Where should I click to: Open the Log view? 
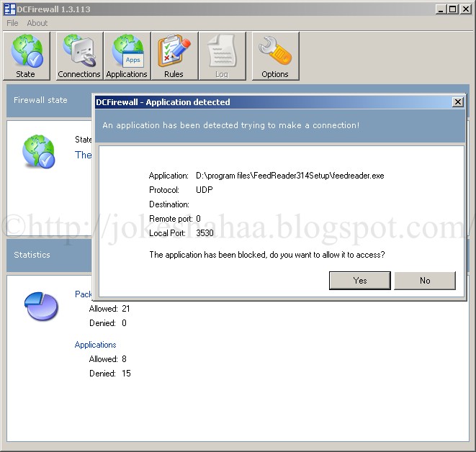[222, 56]
